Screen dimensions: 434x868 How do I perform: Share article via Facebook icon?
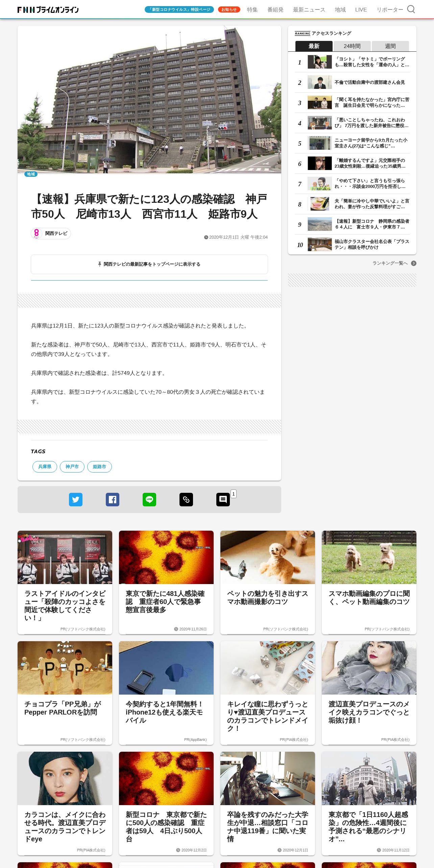[113, 500]
